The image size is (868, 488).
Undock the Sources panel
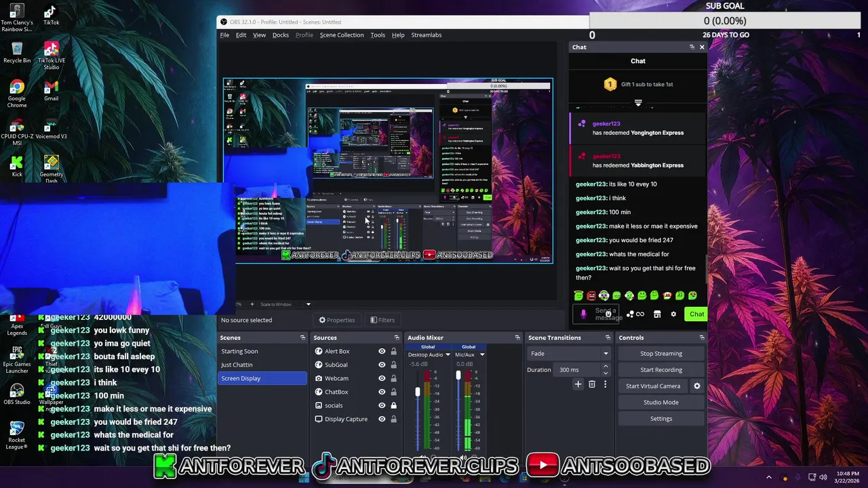click(397, 338)
